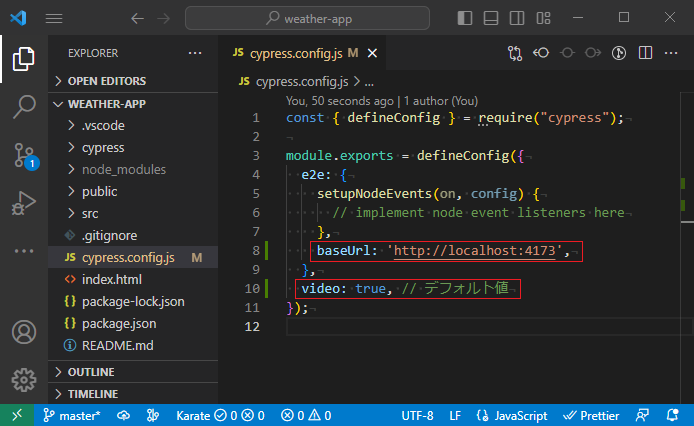
Task: Open the Manage gear icon
Action: click(23, 380)
